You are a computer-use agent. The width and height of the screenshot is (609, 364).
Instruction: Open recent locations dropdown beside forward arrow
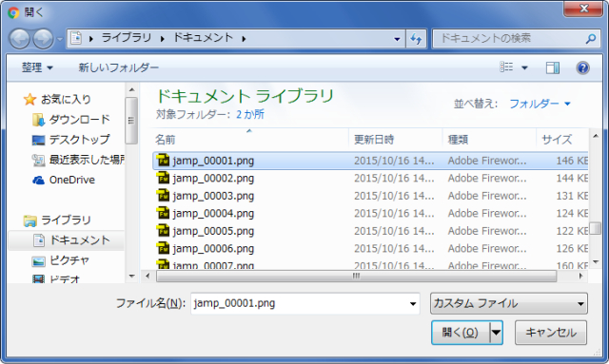(x=59, y=39)
